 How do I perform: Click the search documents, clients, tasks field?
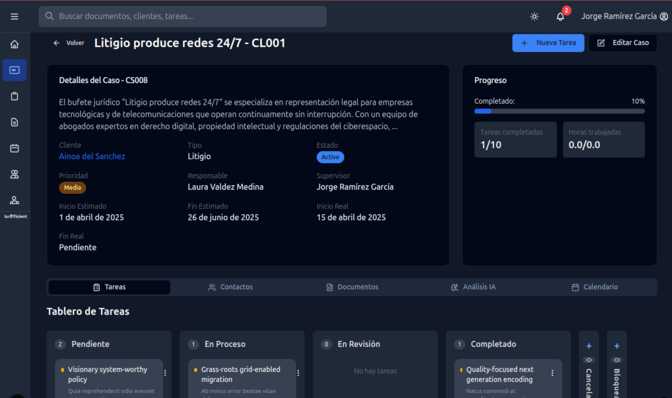183,16
